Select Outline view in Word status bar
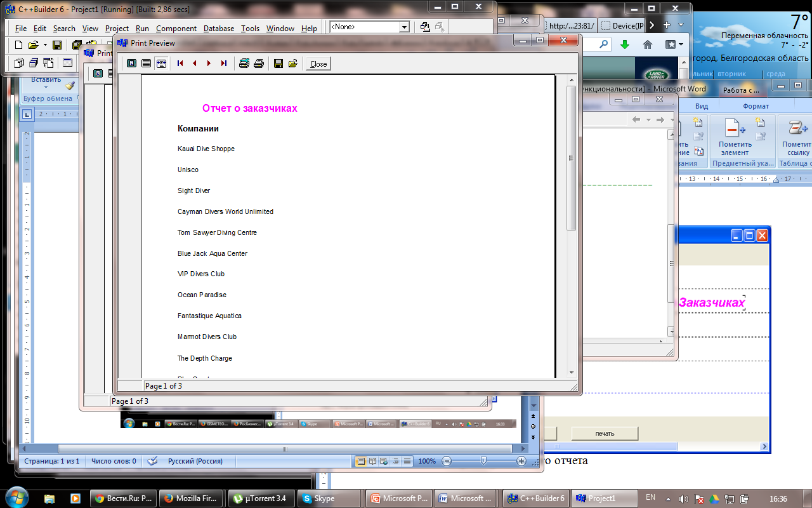The width and height of the screenshot is (812, 508). (395, 461)
